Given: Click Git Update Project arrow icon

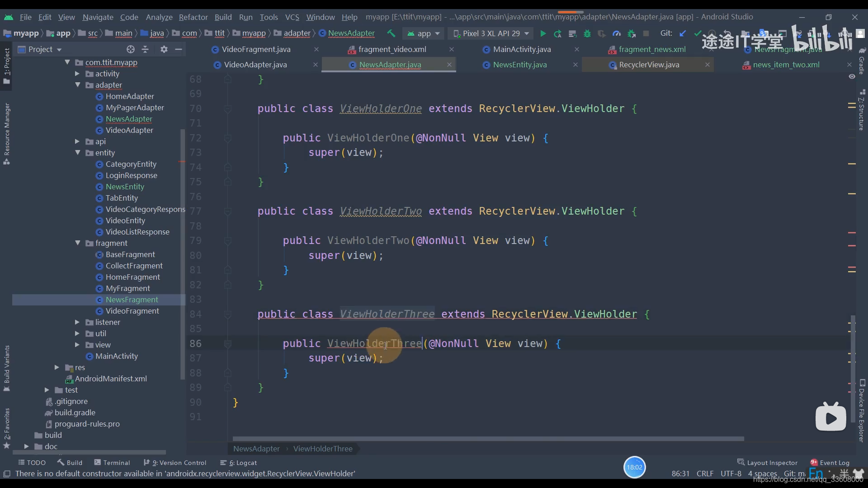Looking at the screenshot, I should pos(683,33).
